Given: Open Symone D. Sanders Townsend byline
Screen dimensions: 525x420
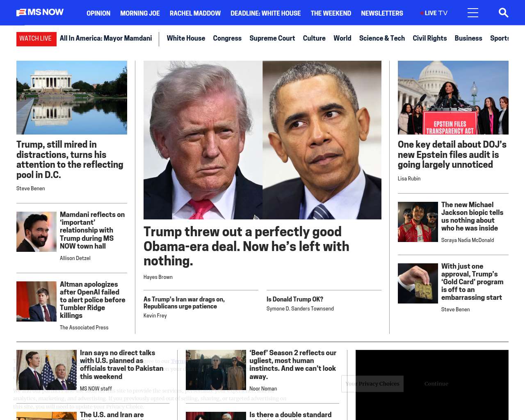Looking at the screenshot, I should tap(300, 309).
